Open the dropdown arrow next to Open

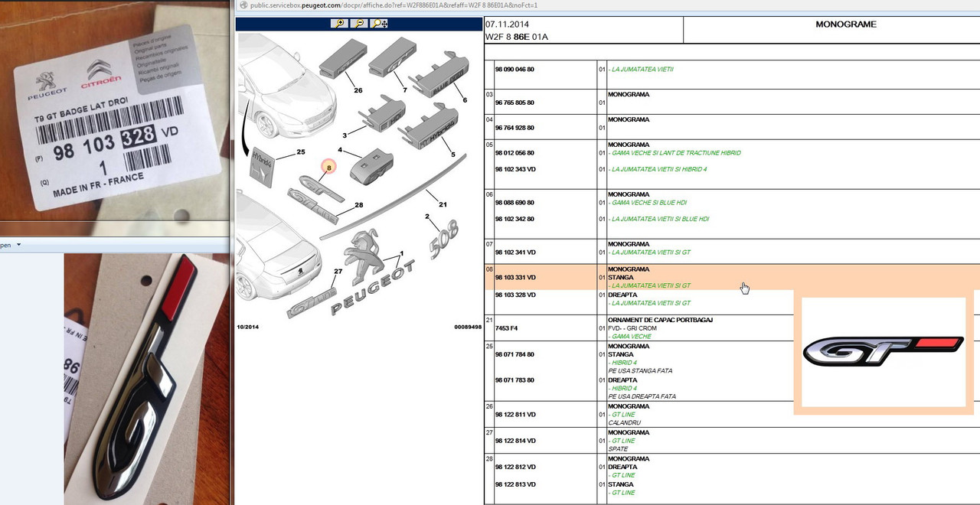(18, 246)
